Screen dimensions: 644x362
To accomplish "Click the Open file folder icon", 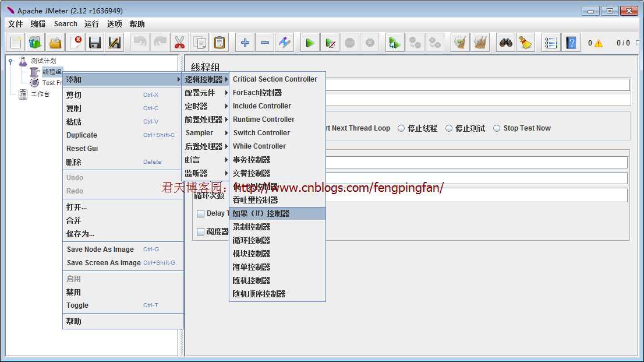I will (x=55, y=43).
